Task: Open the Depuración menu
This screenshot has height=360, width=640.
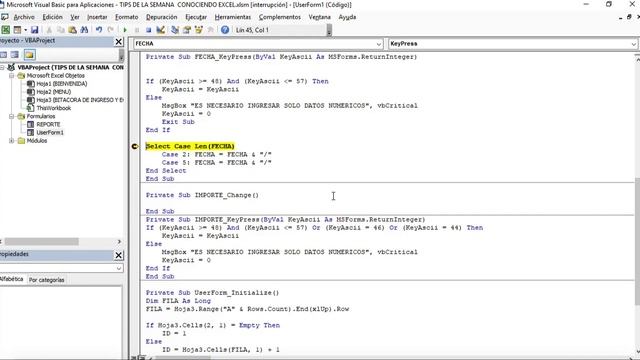Action: coord(162,17)
